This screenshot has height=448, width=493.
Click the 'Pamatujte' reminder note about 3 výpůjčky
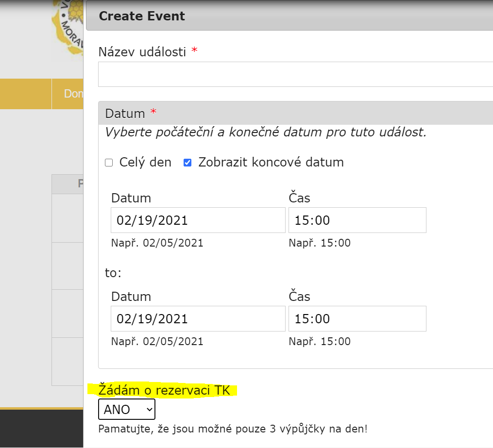[233, 429]
